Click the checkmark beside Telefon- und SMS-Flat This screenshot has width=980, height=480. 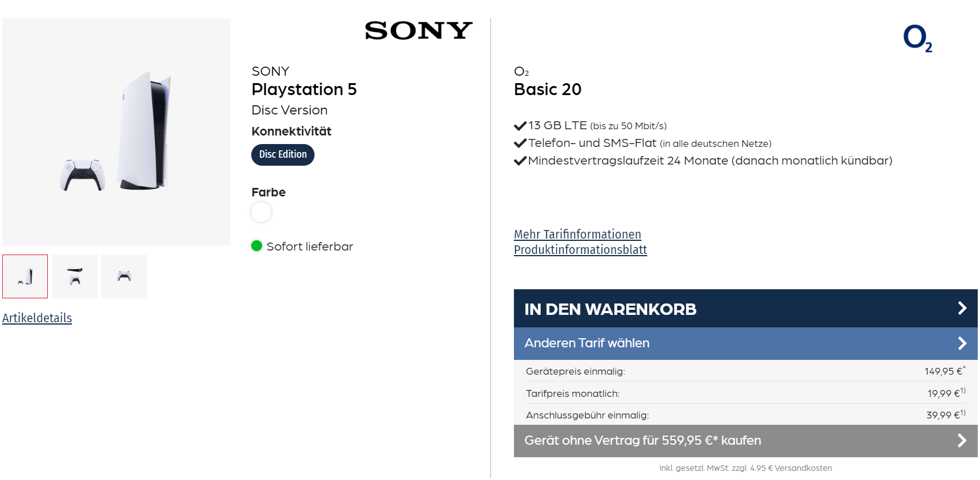click(519, 142)
